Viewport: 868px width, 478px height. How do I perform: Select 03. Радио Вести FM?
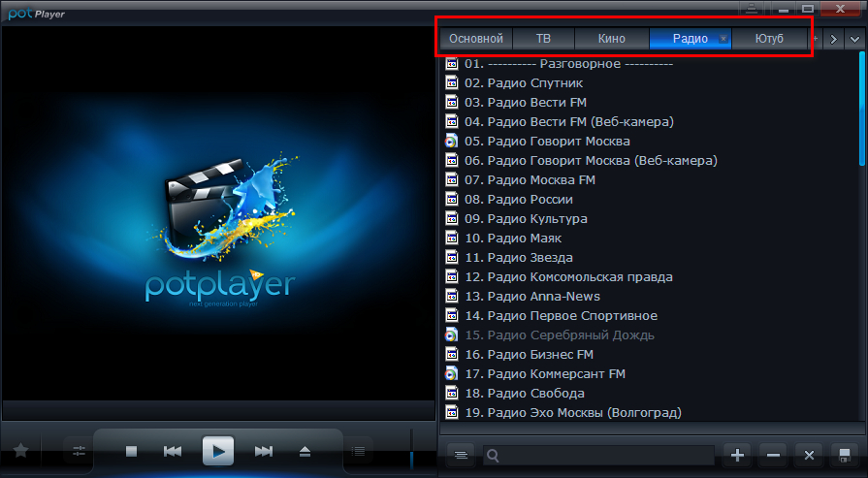click(526, 103)
